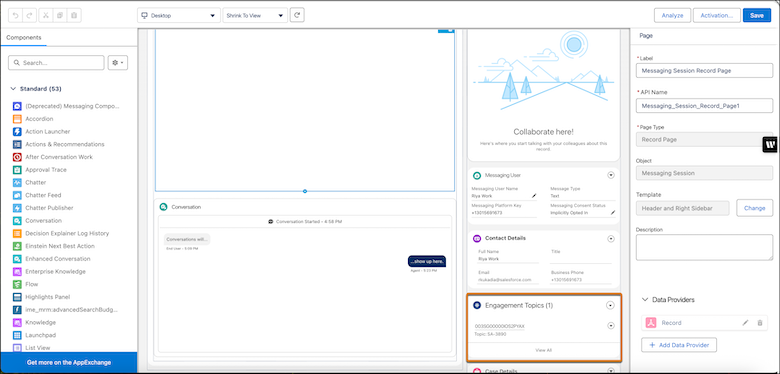
Task: Select the List View component icon
Action: point(17,348)
